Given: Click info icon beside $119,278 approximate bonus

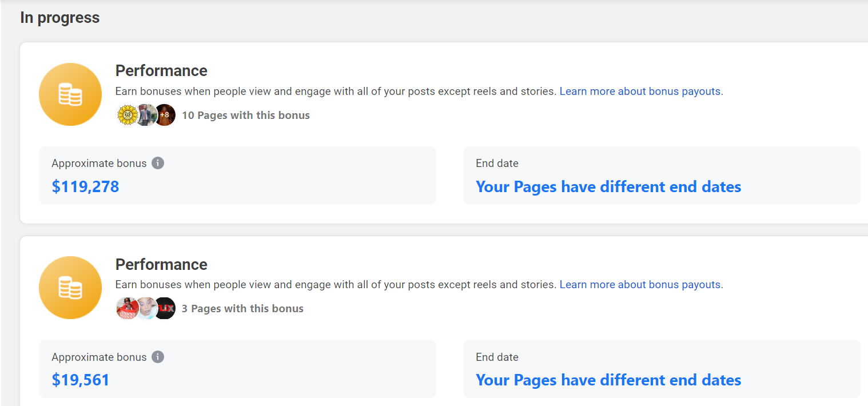Looking at the screenshot, I should (x=158, y=163).
